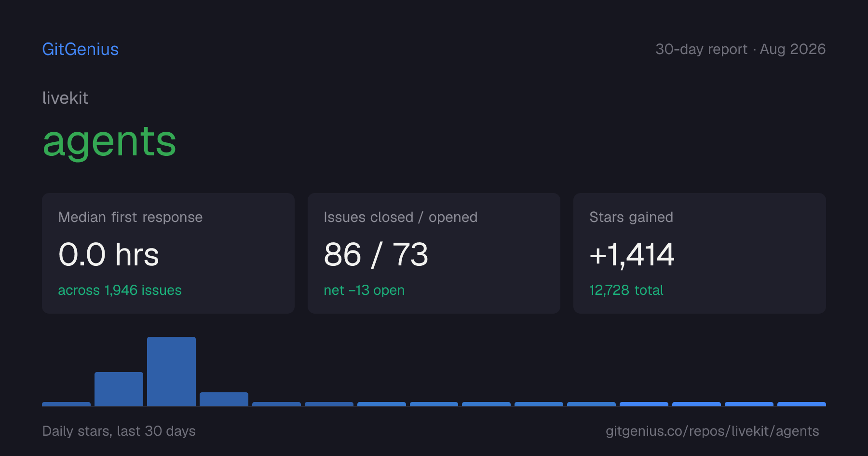Image resolution: width=868 pixels, height=456 pixels.
Task: Click the GitGenius brand name
Action: pyautogui.click(x=81, y=49)
